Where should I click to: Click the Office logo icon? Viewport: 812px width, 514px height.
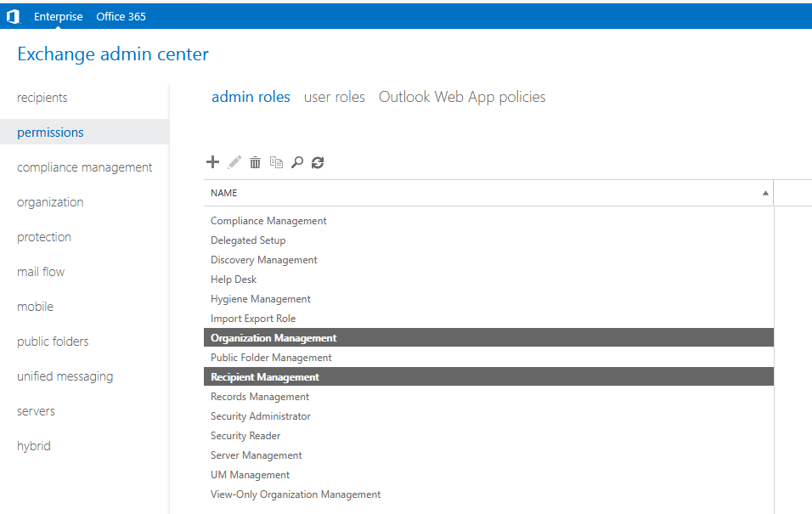pos(13,17)
